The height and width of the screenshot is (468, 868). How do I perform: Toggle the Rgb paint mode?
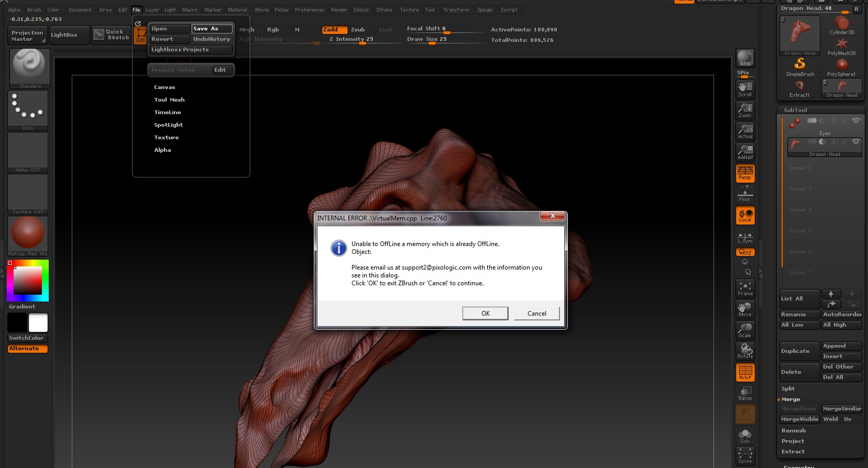point(274,30)
